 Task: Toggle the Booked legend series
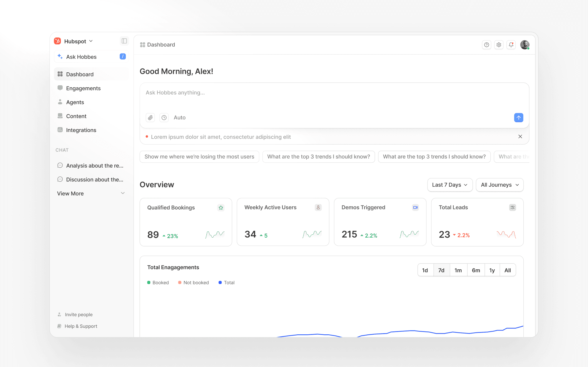point(158,283)
